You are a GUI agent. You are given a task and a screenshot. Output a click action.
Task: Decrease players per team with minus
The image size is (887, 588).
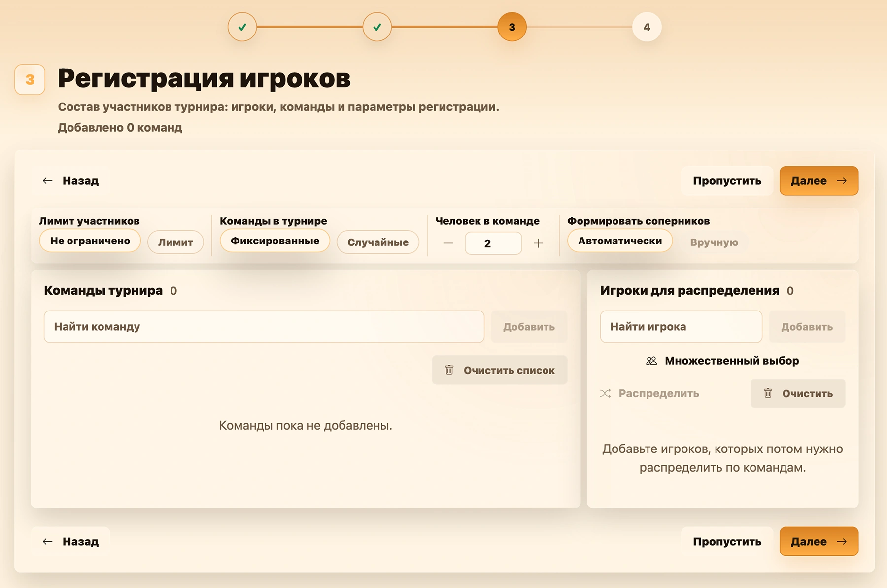click(448, 243)
